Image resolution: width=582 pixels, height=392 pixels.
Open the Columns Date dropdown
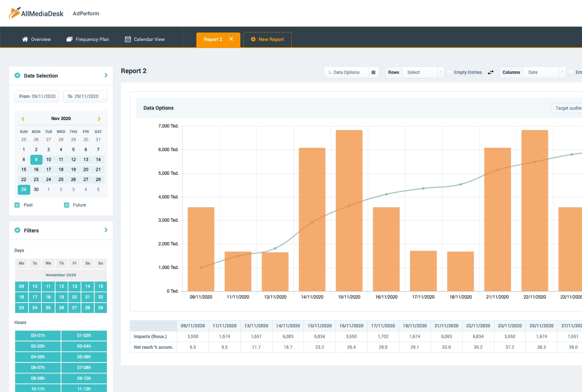(x=544, y=72)
